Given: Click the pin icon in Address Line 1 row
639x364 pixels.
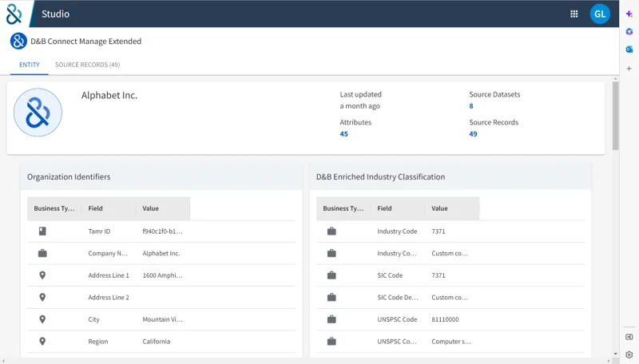Looking at the screenshot, I should [x=42, y=275].
